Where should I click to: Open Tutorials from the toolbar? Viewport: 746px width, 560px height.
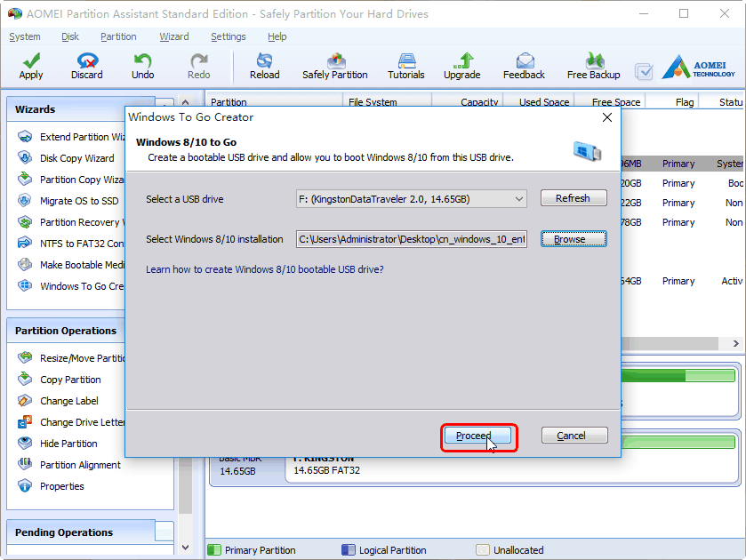(x=405, y=66)
